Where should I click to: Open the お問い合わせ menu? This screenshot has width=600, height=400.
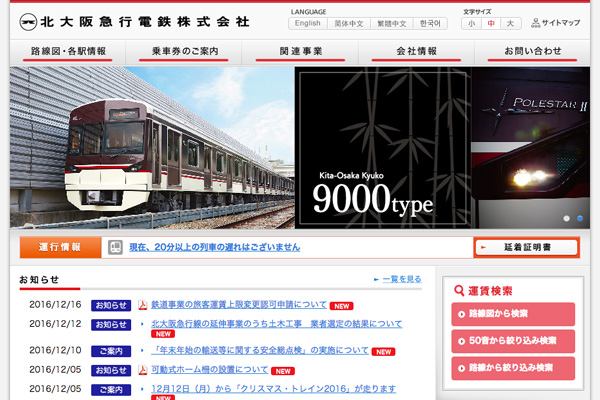click(532, 52)
